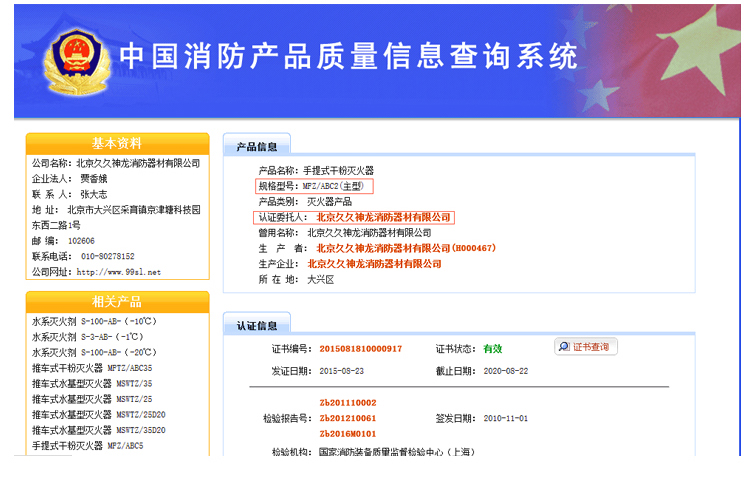
Task: Click the 曾用名称 company value
Action: coord(369,233)
